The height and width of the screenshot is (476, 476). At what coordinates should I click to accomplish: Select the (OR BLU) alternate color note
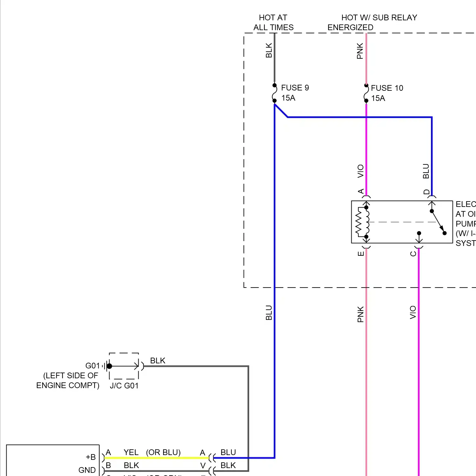tap(163, 452)
